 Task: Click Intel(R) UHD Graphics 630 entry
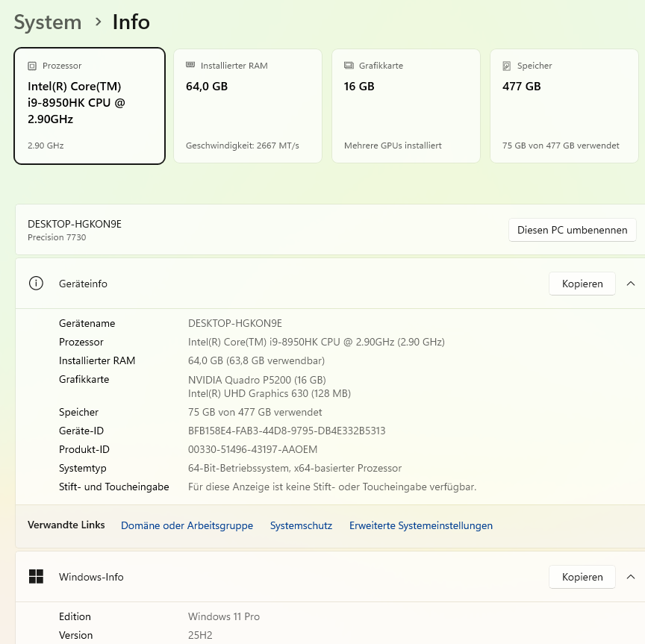click(269, 393)
